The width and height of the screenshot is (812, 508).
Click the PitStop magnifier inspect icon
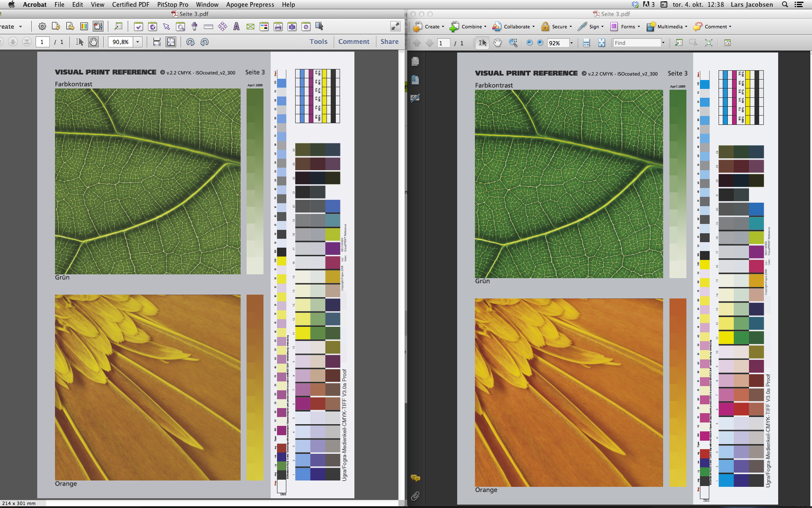pos(181,27)
